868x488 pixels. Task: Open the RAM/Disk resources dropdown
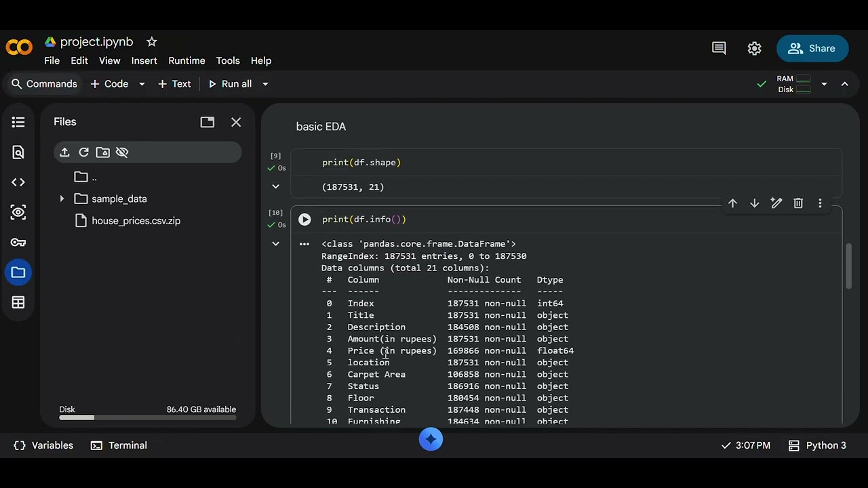[824, 84]
